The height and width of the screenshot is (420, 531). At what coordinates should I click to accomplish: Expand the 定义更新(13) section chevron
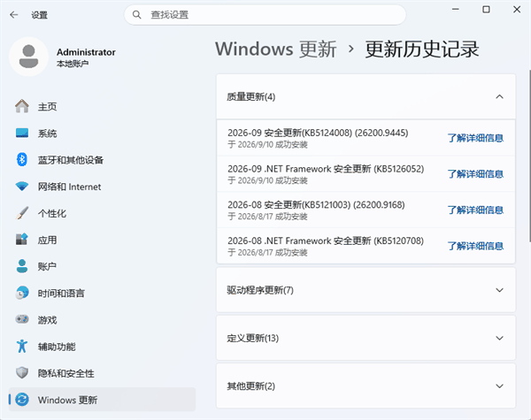pyautogui.click(x=499, y=338)
